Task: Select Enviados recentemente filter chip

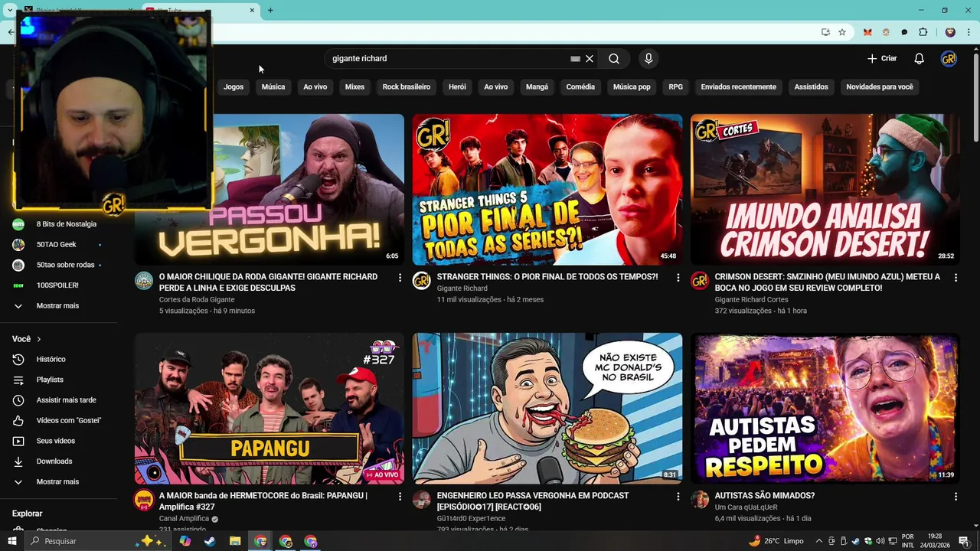Action: pyautogui.click(x=738, y=87)
